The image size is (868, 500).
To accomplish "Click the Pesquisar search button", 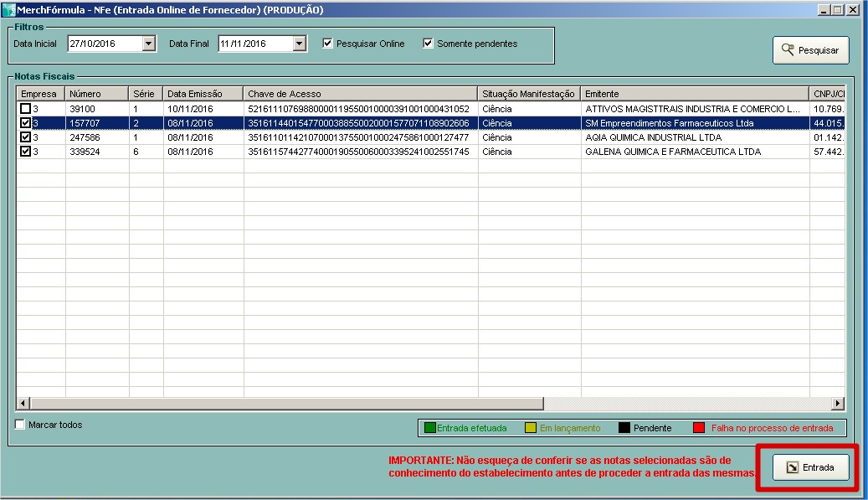I will tap(810, 50).
